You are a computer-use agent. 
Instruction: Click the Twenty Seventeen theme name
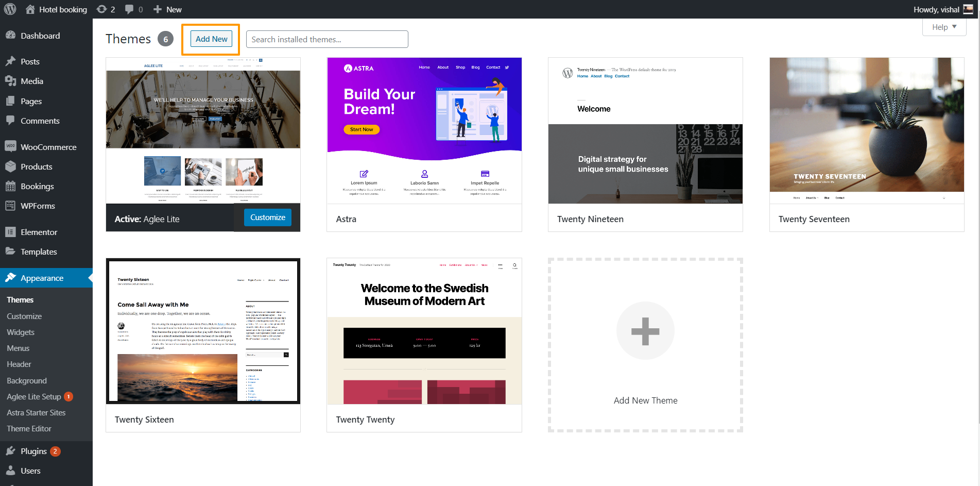[x=814, y=219]
